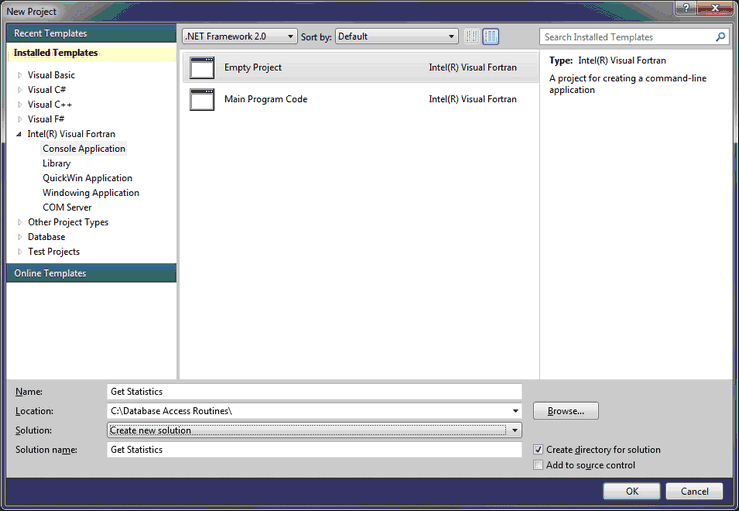739x511 pixels.
Task: Select Console Application in the tree
Action: (x=84, y=148)
